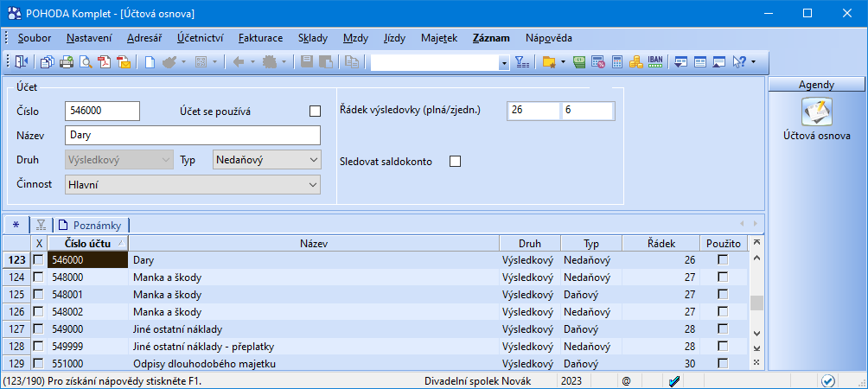Click the gold coins icon

636,62
